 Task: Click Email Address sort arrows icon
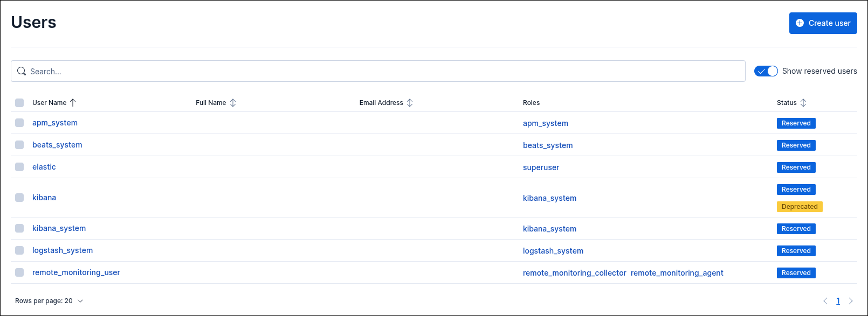410,102
